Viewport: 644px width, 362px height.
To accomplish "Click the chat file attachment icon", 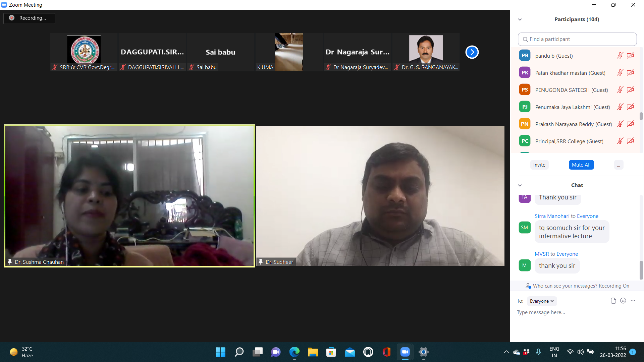I will point(613,301).
